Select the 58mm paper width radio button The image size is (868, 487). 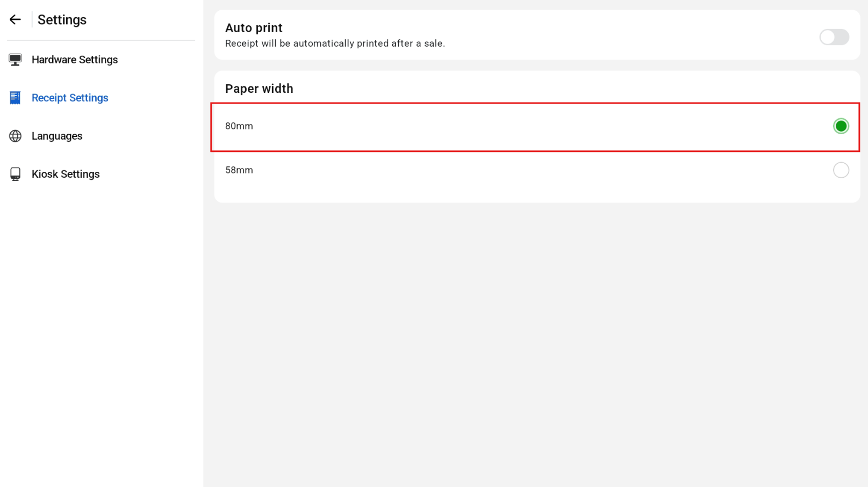pos(841,170)
